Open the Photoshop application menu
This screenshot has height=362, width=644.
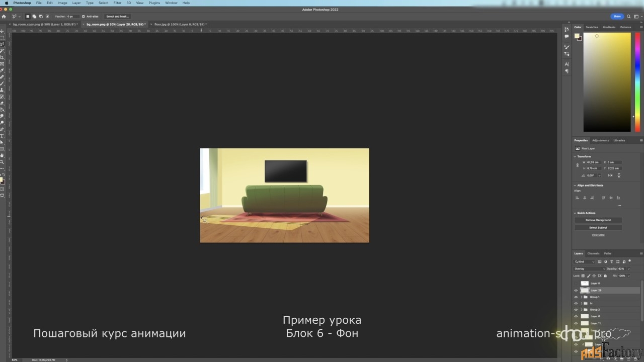coord(22,3)
